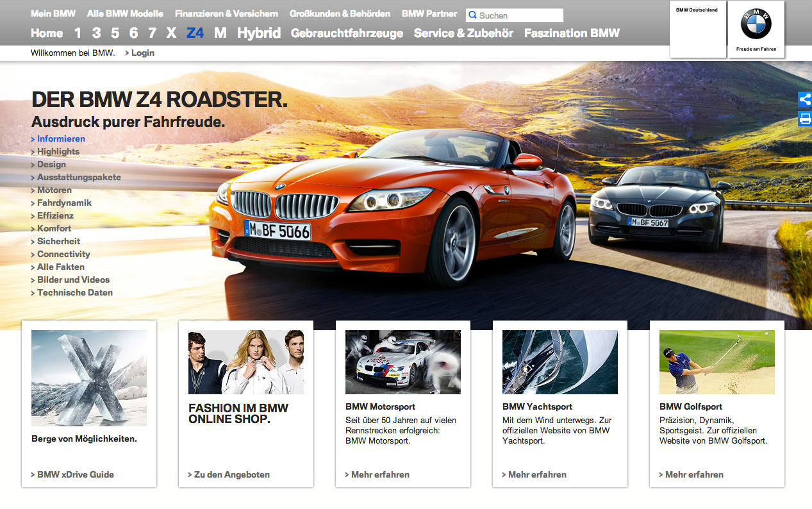Click the share icon on right edge
The width and height of the screenshot is (812, 509).
(805, 99)
